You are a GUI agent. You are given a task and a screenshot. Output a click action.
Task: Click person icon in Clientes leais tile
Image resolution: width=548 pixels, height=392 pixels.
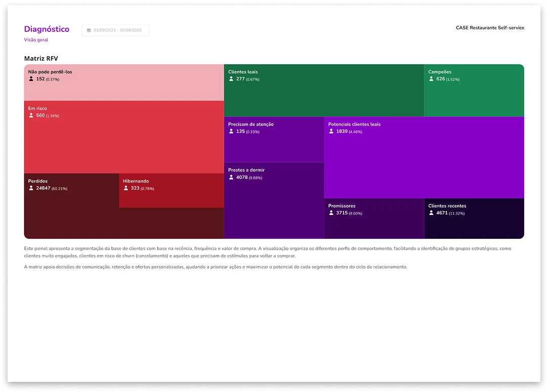[x=231, y=79]
